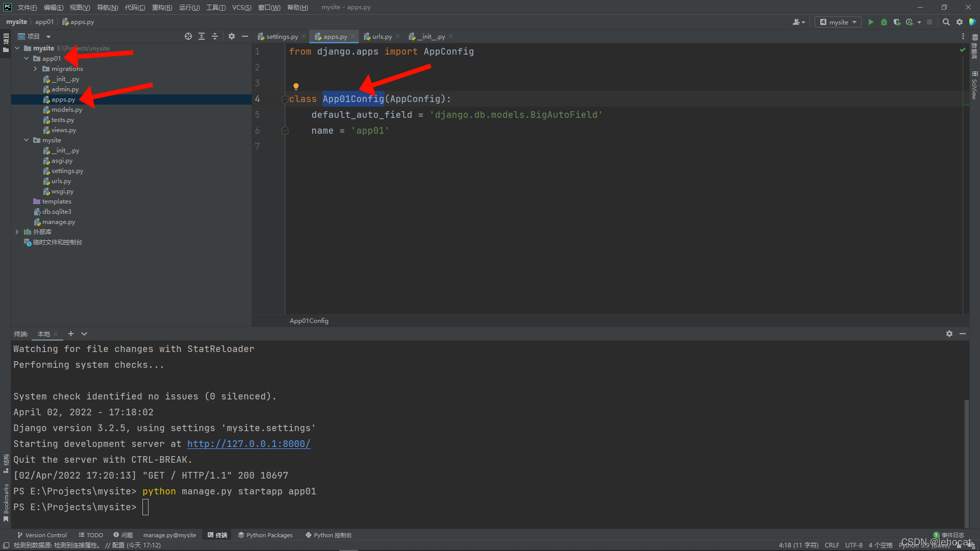
Task: Open project panel options gear
Action: pyautogui.click(x=232, y=36)
